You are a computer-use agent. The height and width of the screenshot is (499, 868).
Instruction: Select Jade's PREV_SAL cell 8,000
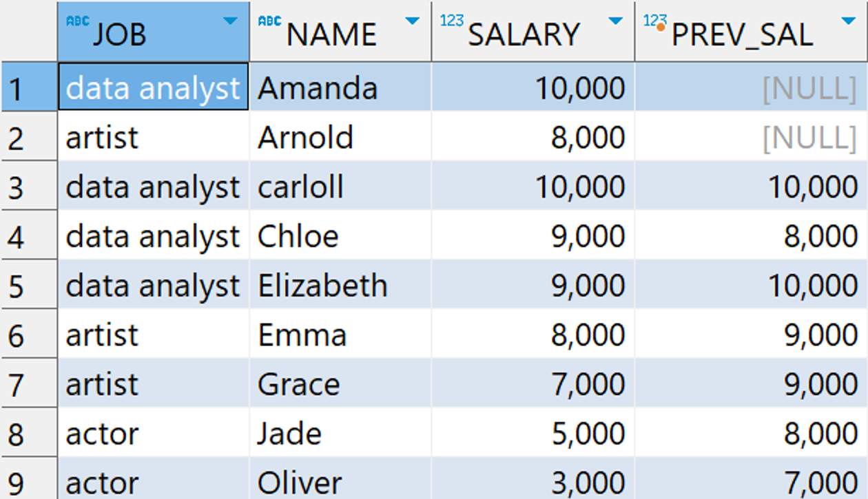pyautogui.click(x=752, y=433)
